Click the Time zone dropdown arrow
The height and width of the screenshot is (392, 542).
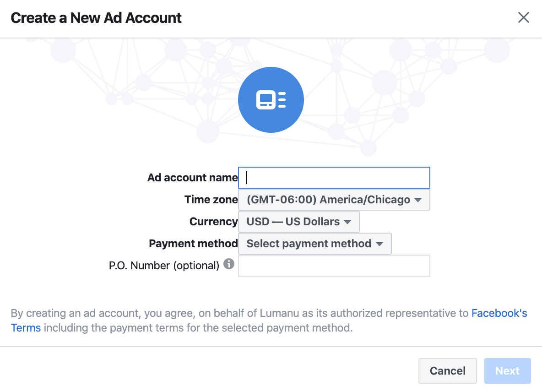pyautogui.click(x=418, y=200)
